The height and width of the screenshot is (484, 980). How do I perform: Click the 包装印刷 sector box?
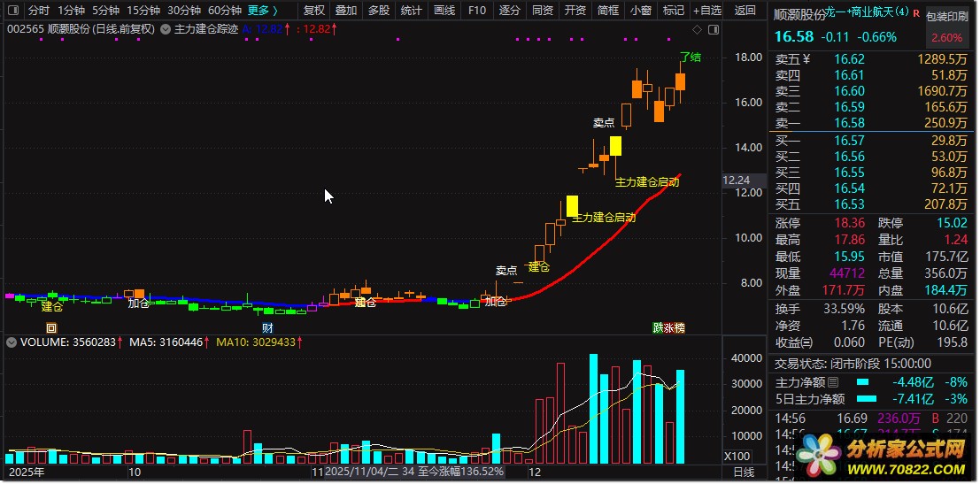(947, 27)
